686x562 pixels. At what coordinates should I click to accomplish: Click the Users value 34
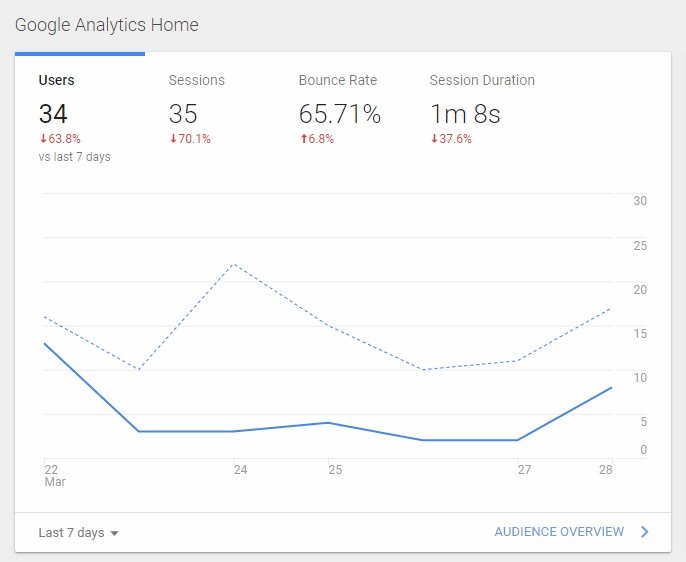coord(53,114)
